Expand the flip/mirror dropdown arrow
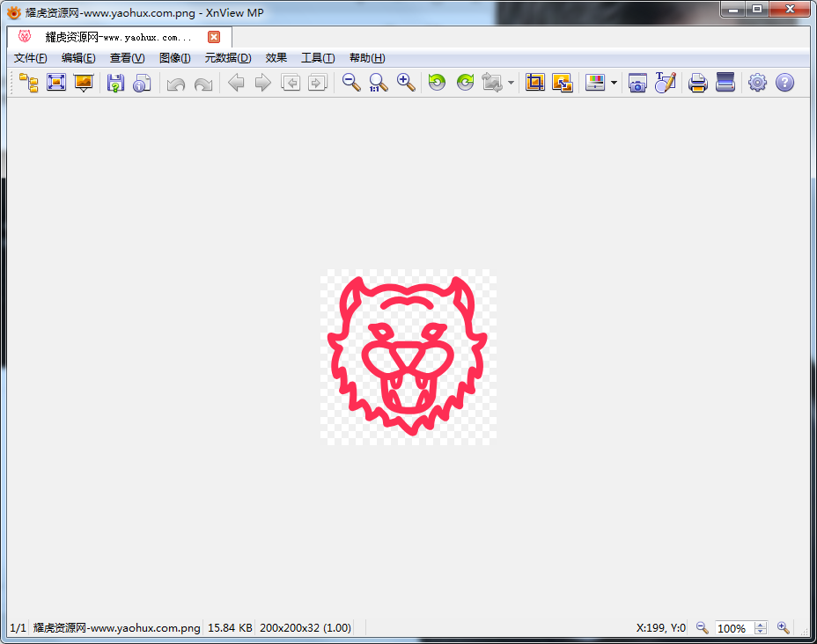The image size is (817, 644). tap(511, 84)
